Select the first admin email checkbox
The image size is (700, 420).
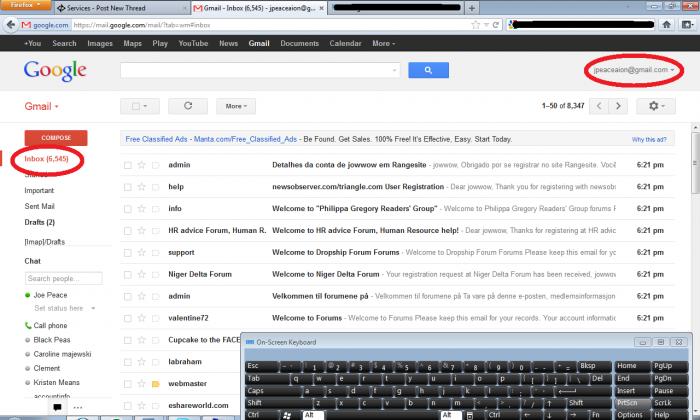pos(128,165)
